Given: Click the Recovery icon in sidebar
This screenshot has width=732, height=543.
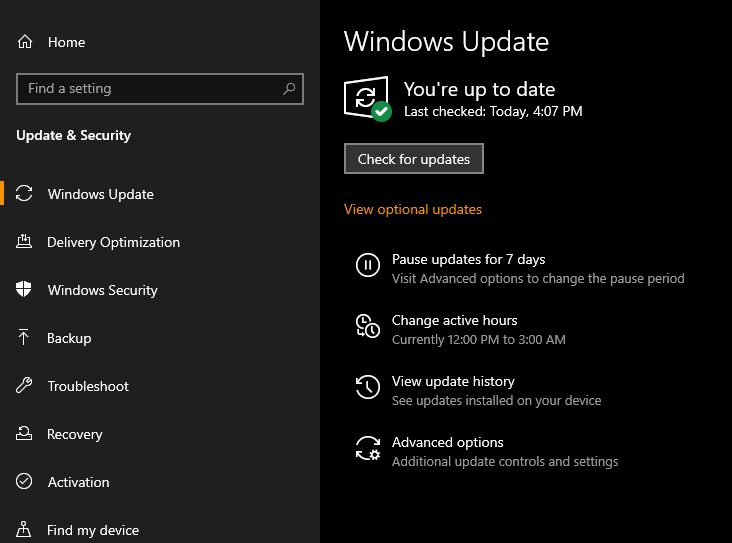Looking at the screenshot, I should [x=25, y=434].
